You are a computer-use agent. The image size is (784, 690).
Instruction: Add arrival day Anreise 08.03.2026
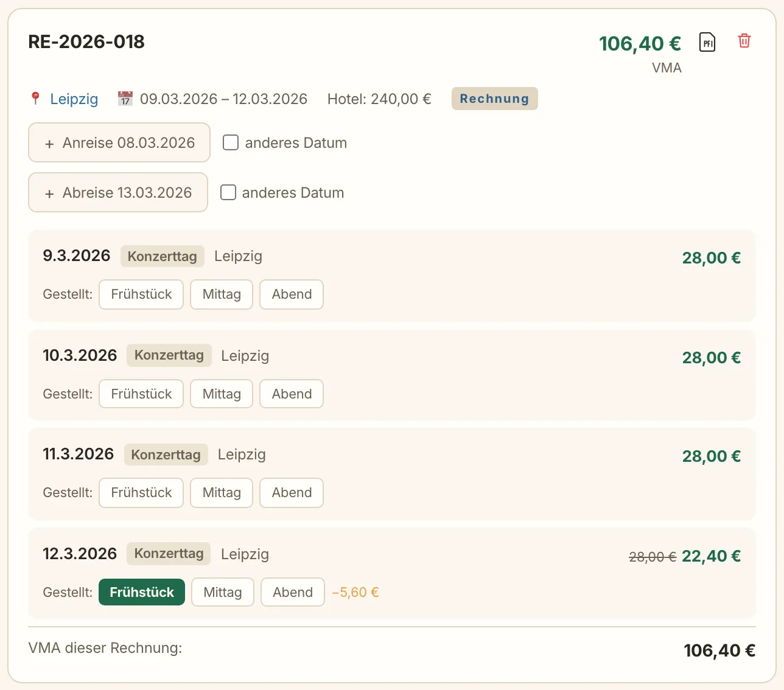119,142
